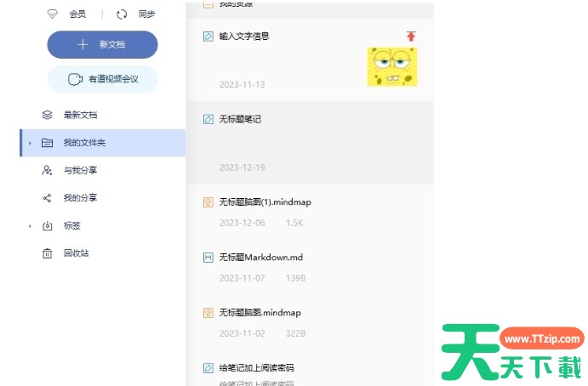
Task: Click the 无标题Markdown.md file icon
Action: coord(208,257)
